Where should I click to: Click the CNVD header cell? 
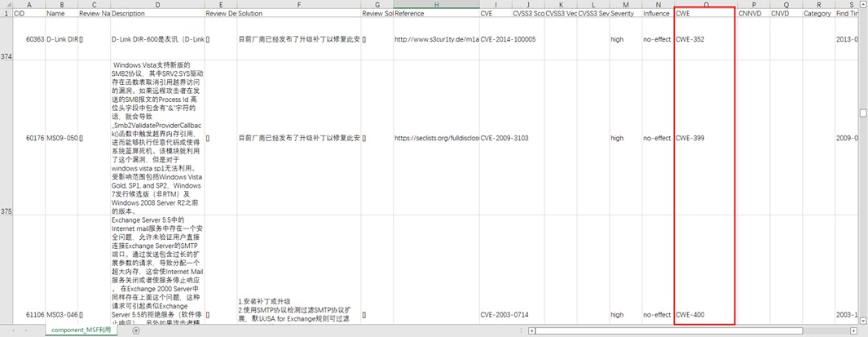coord(786,13)
